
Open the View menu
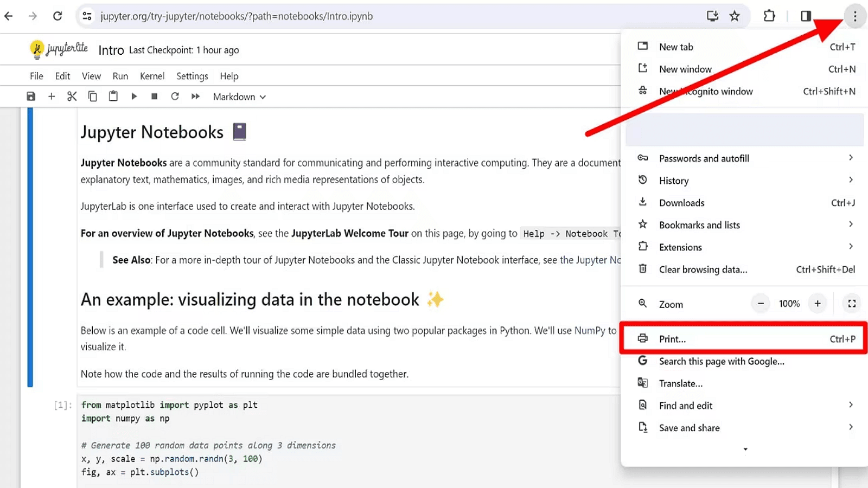[91, 76]
